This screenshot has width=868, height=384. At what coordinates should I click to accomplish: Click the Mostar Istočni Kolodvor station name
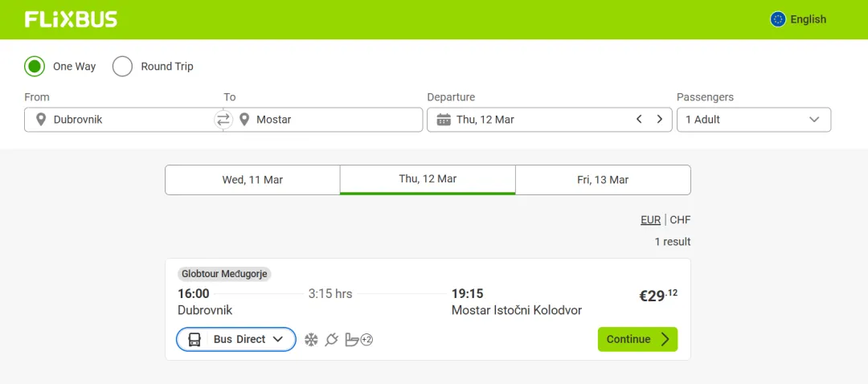517,310
